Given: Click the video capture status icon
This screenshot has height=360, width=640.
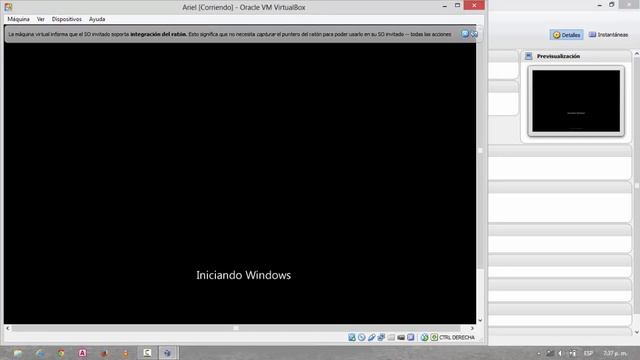Looking at the screenshot, I should point(401,337).
